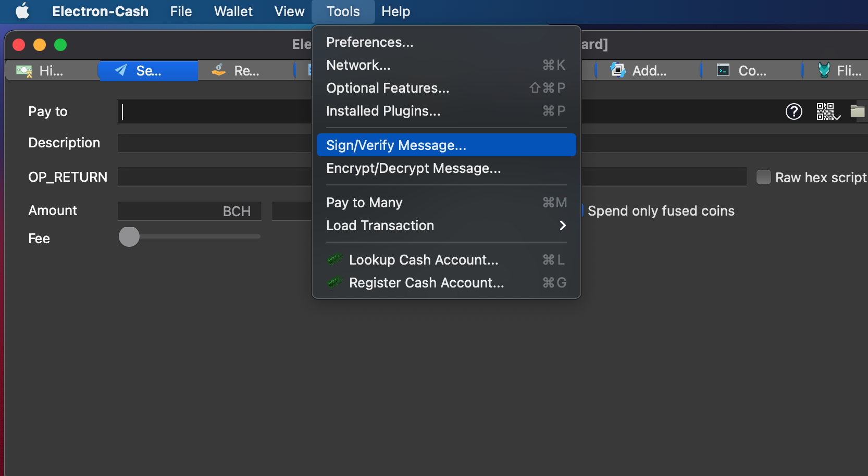The width and height of the screenshot is (868, 476).
Task: Click the Register Cash Account green icon
Action: pyautogui.click(x=334, y=282)
